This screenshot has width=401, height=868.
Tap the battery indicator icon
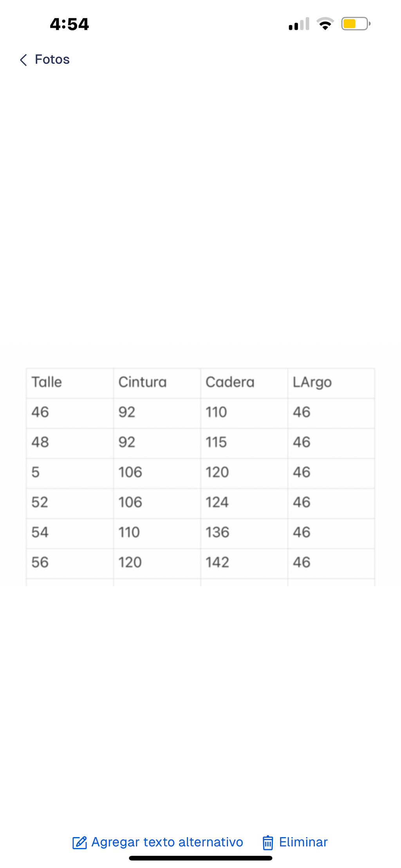coord(356,24)
